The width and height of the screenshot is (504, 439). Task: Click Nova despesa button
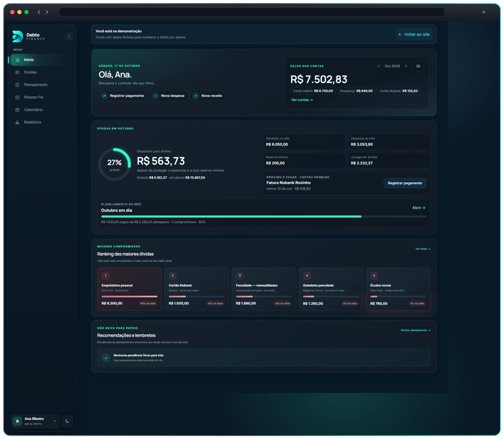169,96
